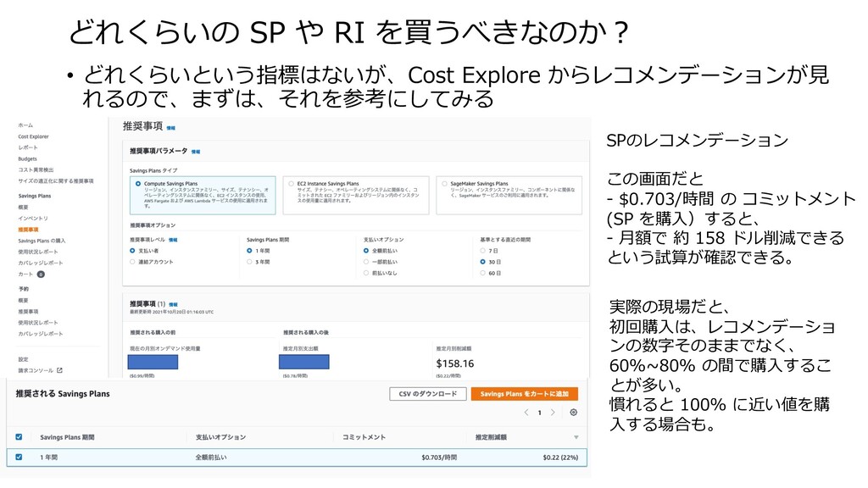Click 最終更新時 2021年10月20日 timestamp text
The height and width of the screenshot is (488, 868).
[x=171, y=312]
